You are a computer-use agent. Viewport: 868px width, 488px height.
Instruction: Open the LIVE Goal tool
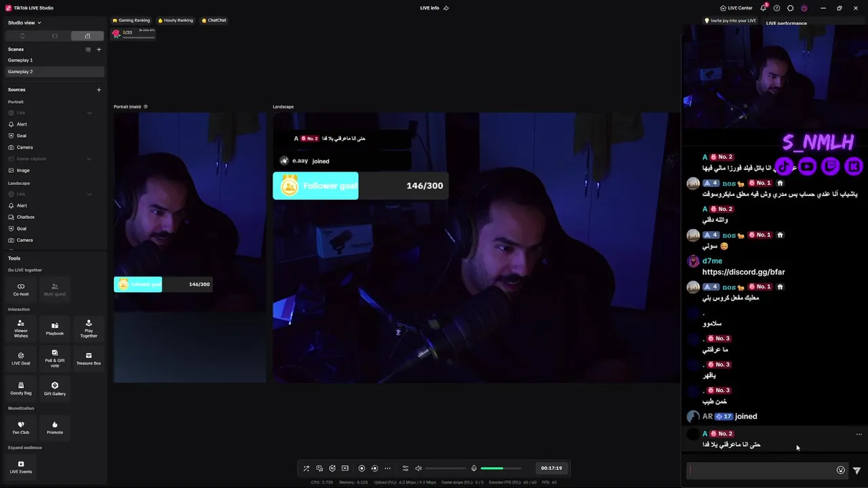[x=21, y=359]
